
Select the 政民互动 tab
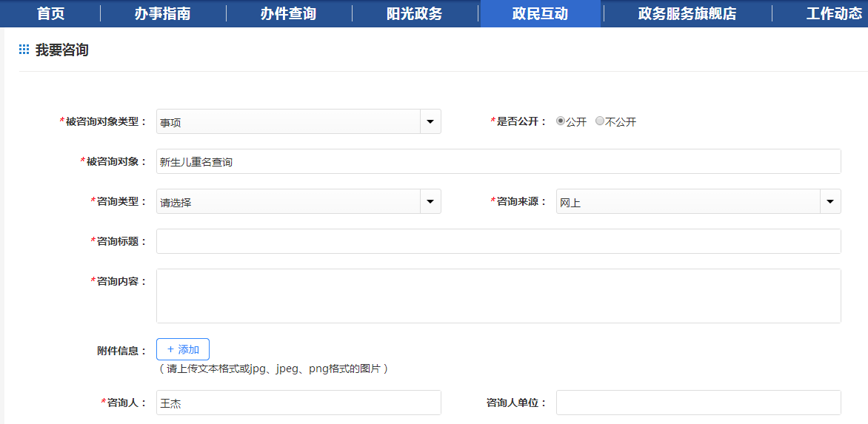[x=540, y=13]
